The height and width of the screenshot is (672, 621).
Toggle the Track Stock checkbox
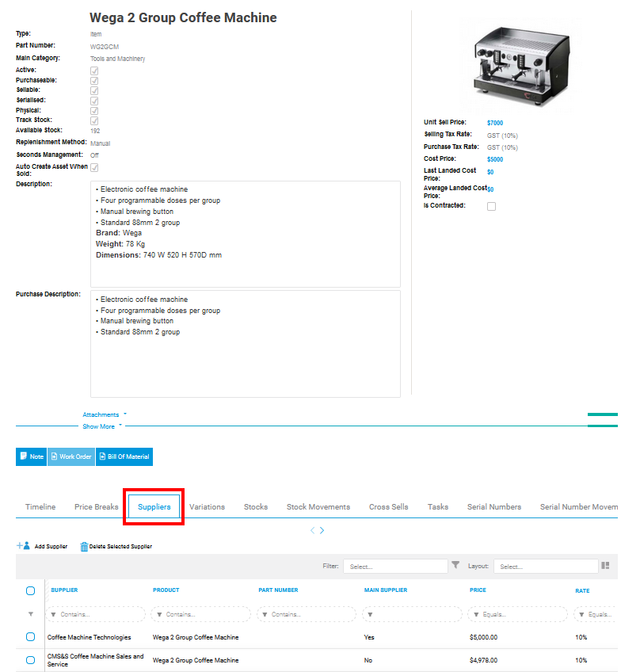coord(94,120)
